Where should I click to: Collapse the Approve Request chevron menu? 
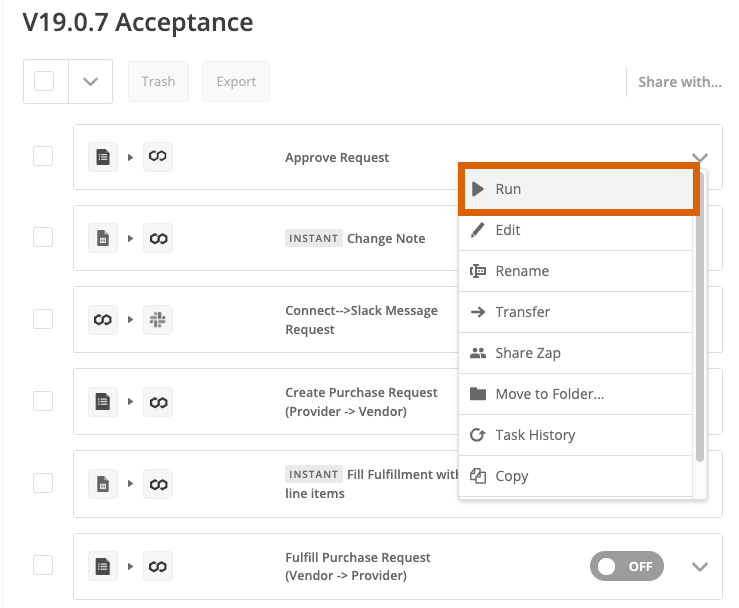(x=700, y=157)
